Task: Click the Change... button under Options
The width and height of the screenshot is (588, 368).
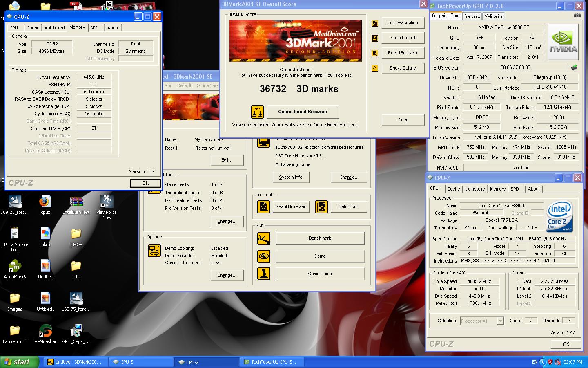Action: click(x=227, y=276)
